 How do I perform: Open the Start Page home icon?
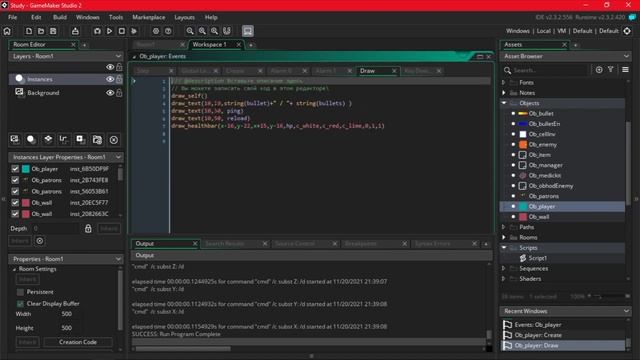coord(7,31)
